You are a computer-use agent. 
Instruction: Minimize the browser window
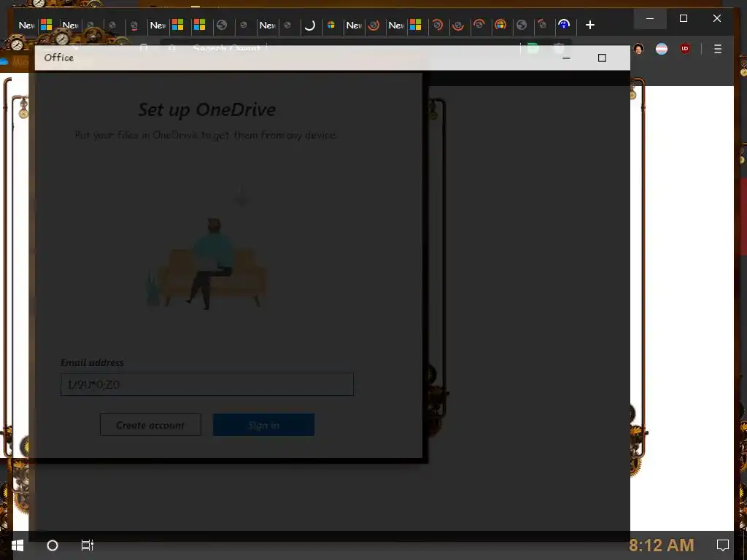(x=650, y=18)
